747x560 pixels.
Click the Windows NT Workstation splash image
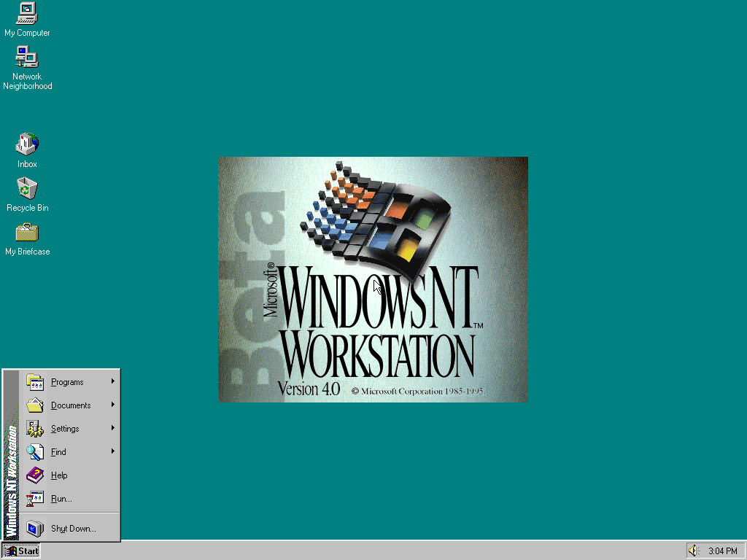[373, 279]
